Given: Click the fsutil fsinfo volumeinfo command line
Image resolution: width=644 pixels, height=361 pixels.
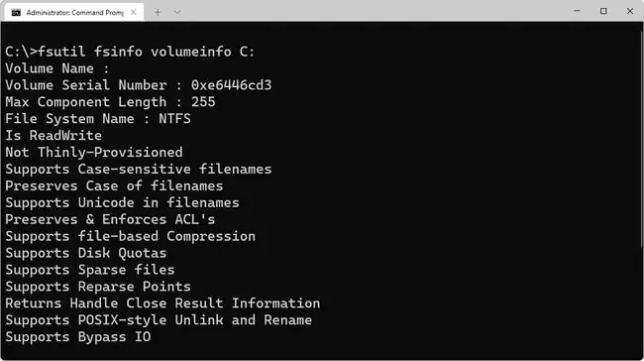Looking at the screenshot, I should tap(130, 52).
